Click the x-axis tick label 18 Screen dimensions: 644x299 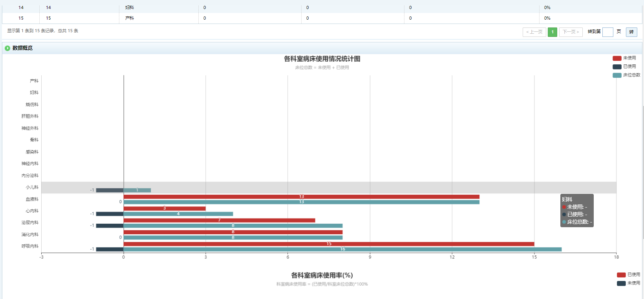pos(617,257)
